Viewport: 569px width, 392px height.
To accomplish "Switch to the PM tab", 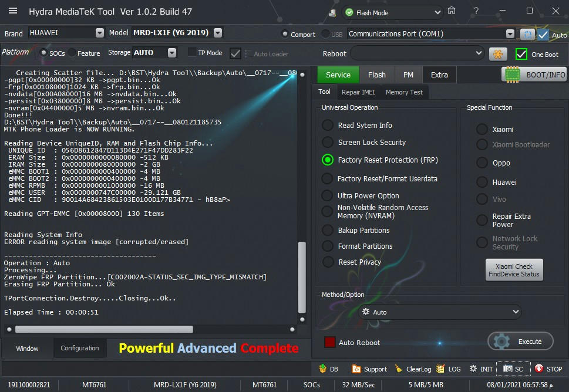I will coord(408,75).
